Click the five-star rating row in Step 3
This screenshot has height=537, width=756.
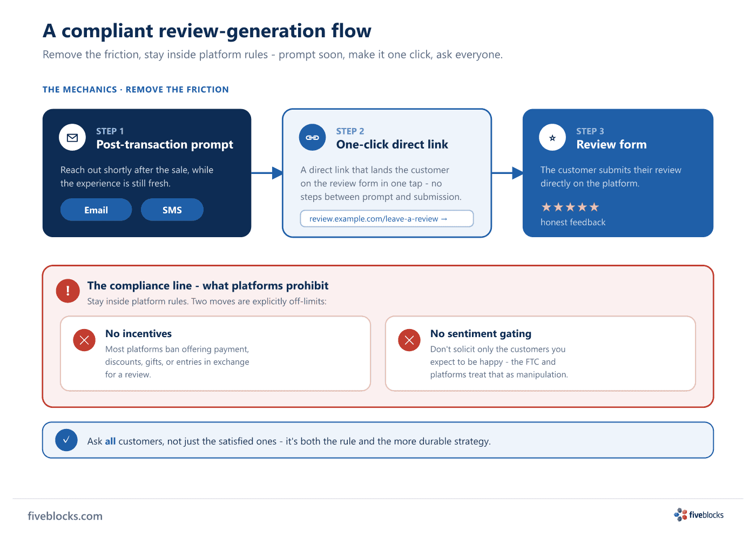(570, 207)
